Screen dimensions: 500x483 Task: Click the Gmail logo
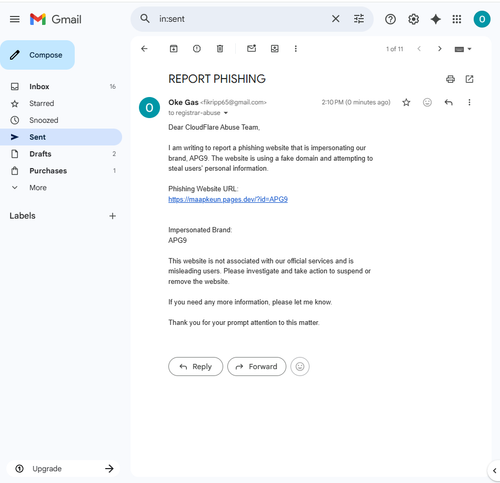55,19
